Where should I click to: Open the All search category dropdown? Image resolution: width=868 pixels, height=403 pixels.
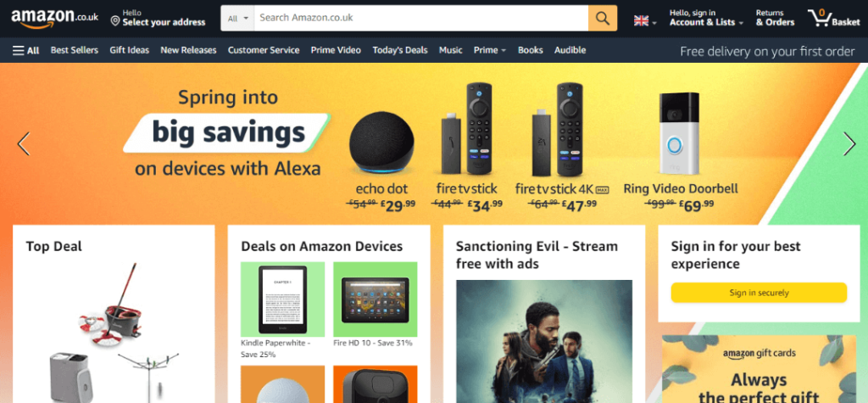click(238, 19)
